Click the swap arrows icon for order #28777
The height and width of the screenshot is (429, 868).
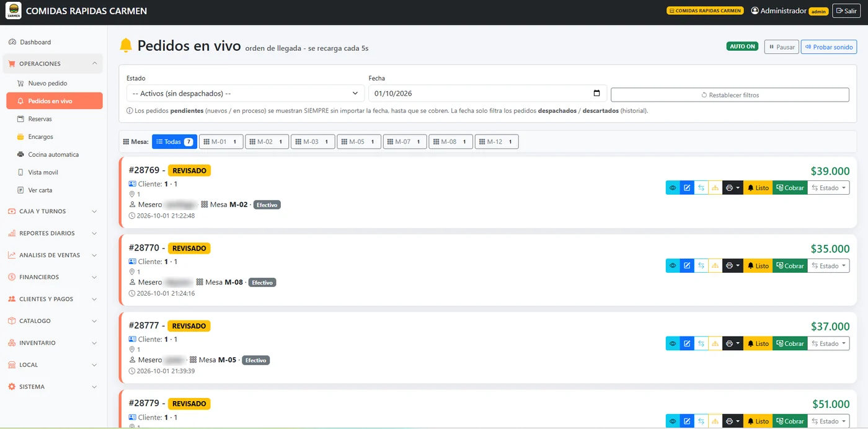tap(701, 343)
